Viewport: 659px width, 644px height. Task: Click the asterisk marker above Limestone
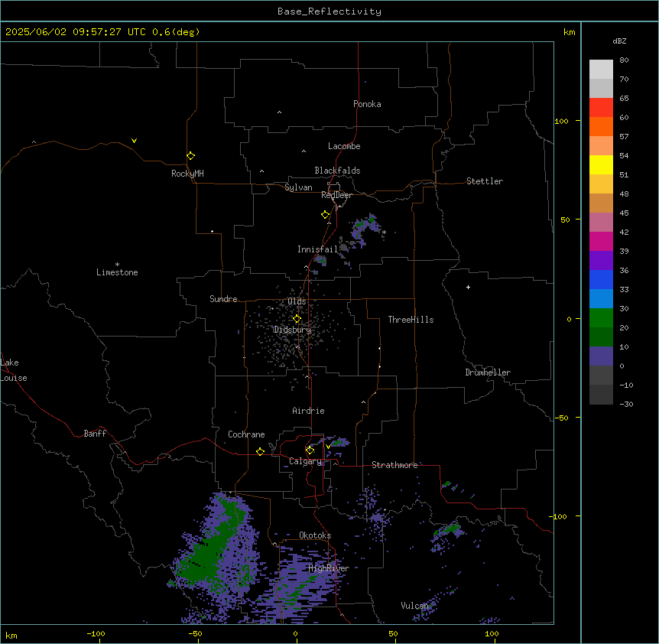117,265
